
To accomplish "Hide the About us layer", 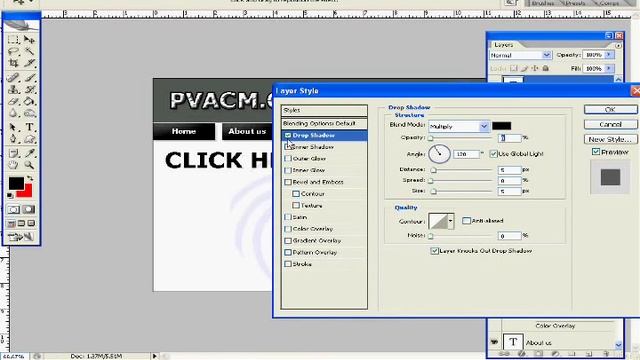I will [494, 342].
